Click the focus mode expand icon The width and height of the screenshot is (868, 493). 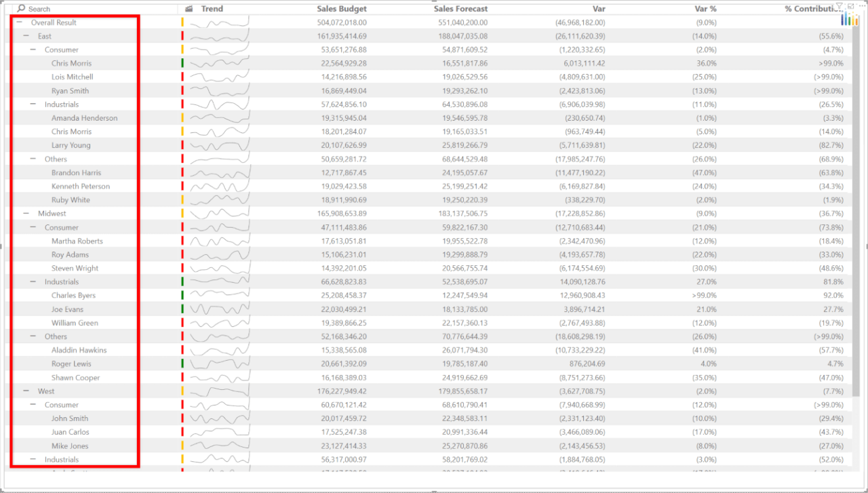click(851, 5)
